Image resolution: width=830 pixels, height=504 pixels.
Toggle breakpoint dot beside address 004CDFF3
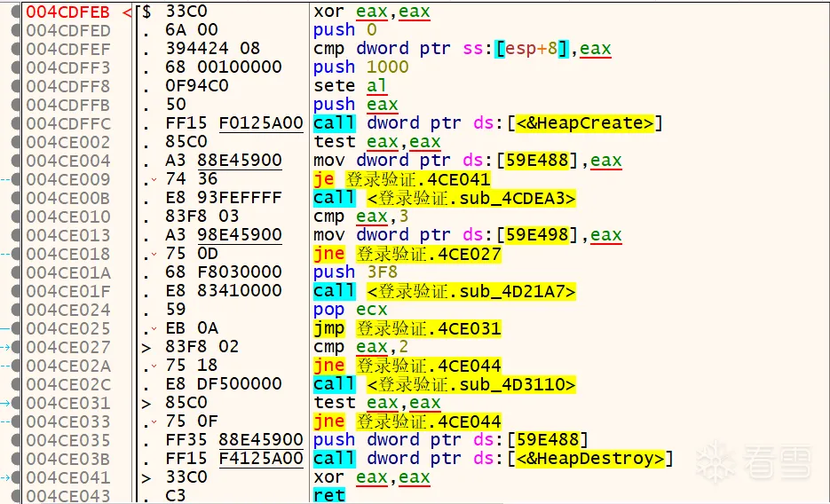point(15,67)
